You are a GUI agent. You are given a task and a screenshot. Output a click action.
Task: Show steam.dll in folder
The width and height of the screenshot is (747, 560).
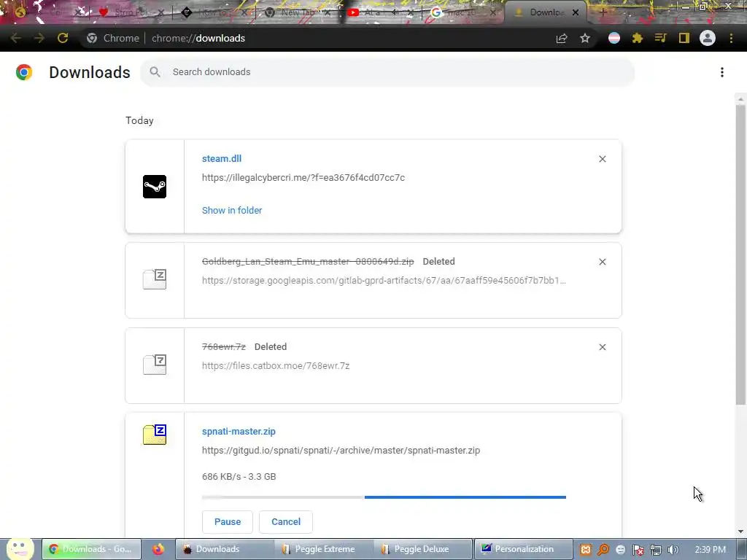point(232,211)
